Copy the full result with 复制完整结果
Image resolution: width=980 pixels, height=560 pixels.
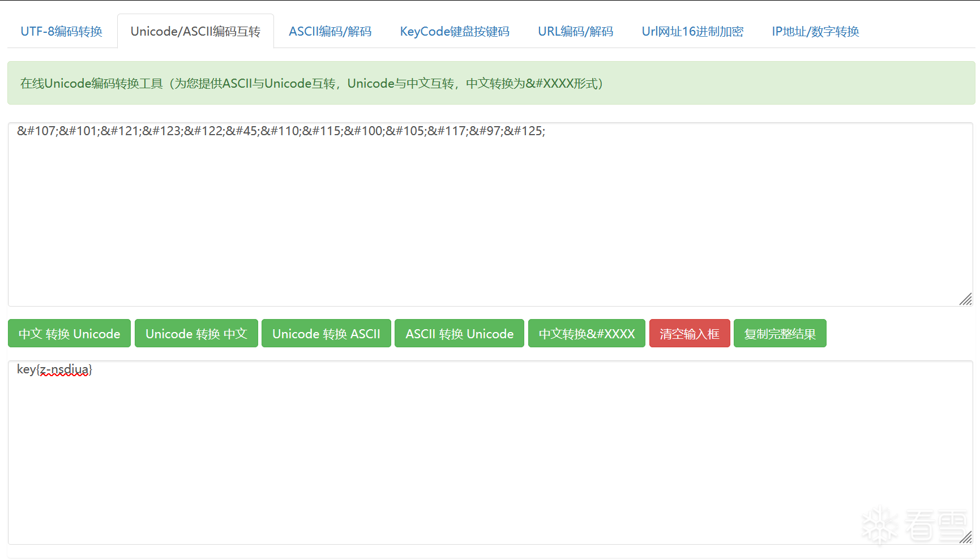point(780,334)
